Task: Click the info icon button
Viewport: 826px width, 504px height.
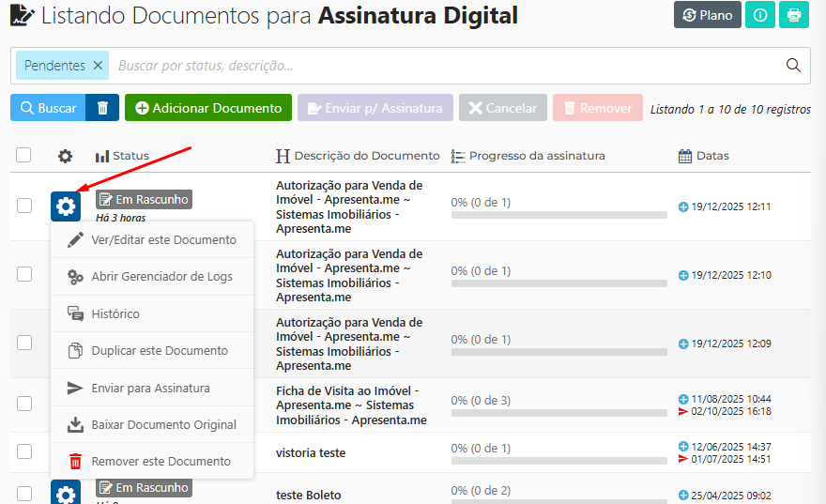Action: (760, 15)
